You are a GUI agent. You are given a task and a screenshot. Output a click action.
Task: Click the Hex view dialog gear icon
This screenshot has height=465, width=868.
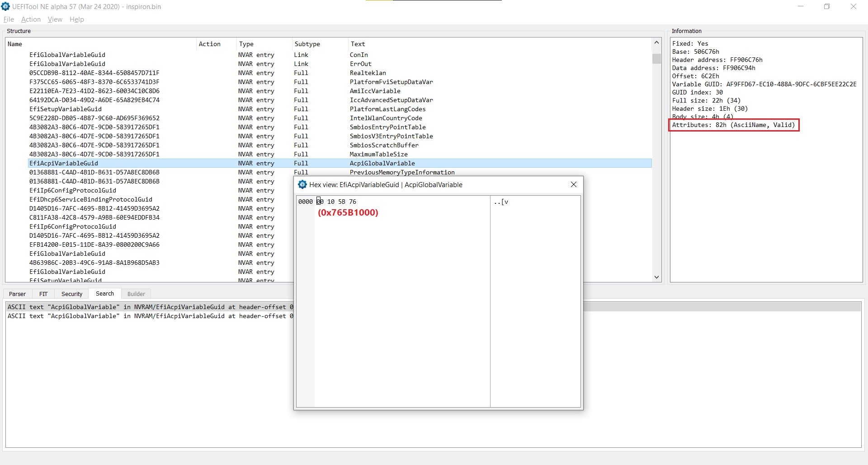click(302, 184)
